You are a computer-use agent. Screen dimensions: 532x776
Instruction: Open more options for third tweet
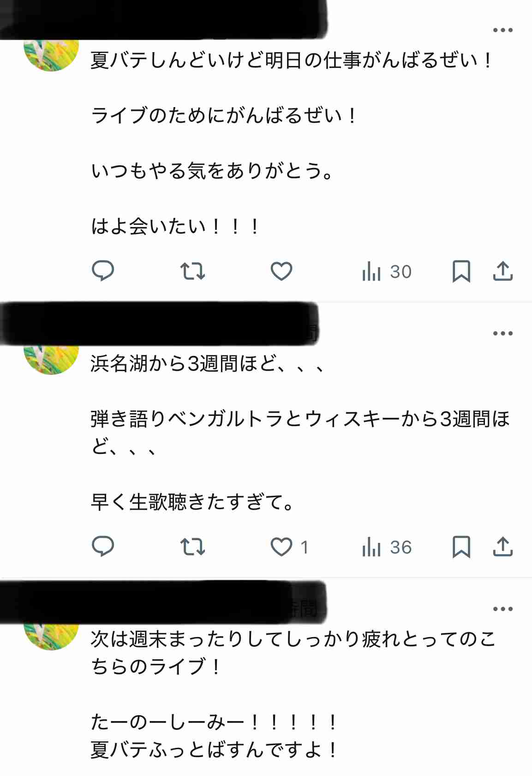coord(502,609)
